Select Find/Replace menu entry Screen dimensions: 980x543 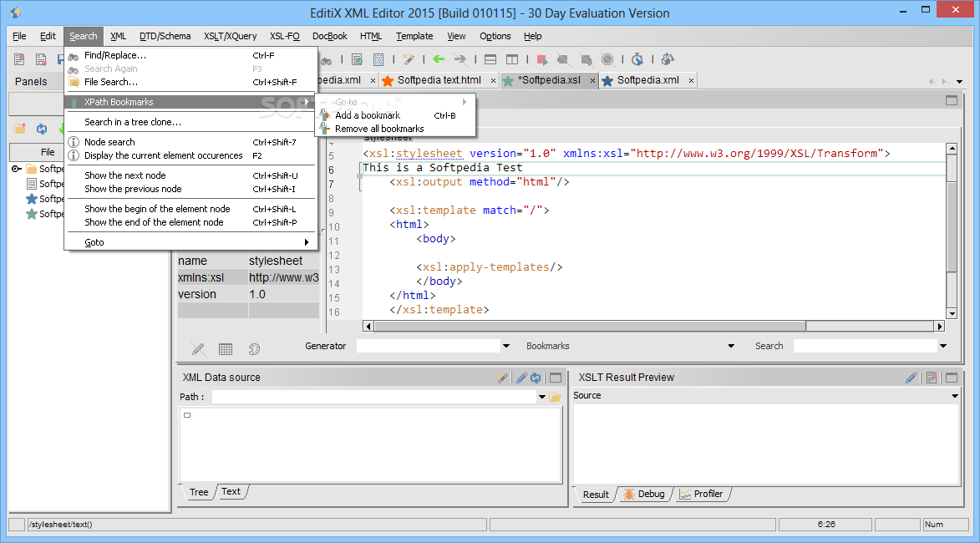[191, 55]
